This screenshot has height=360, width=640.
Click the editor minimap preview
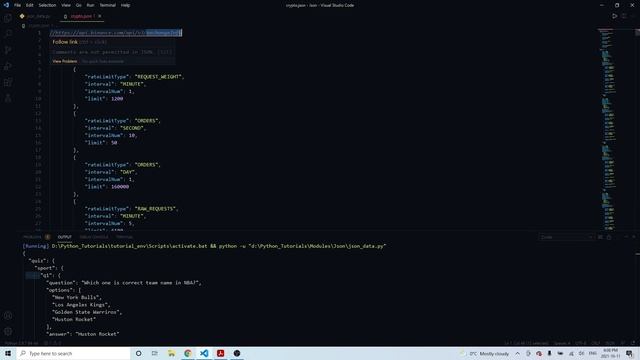(x=608, y=129)
